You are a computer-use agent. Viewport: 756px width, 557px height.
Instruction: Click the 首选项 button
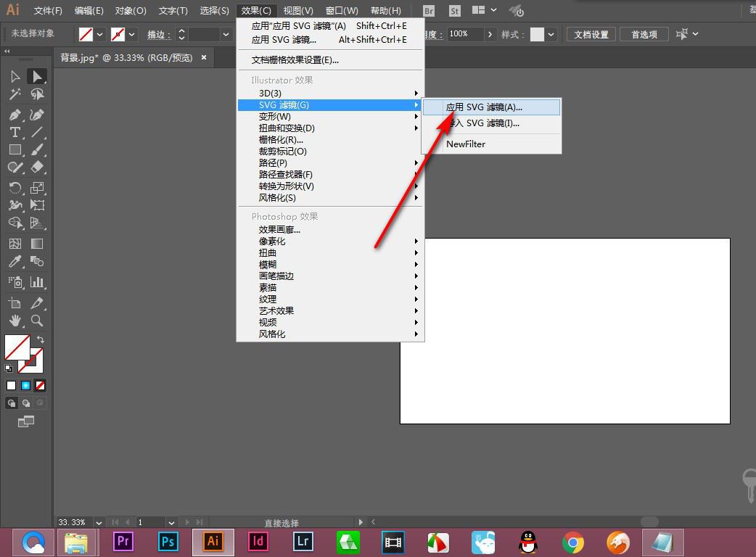[644, 34]
